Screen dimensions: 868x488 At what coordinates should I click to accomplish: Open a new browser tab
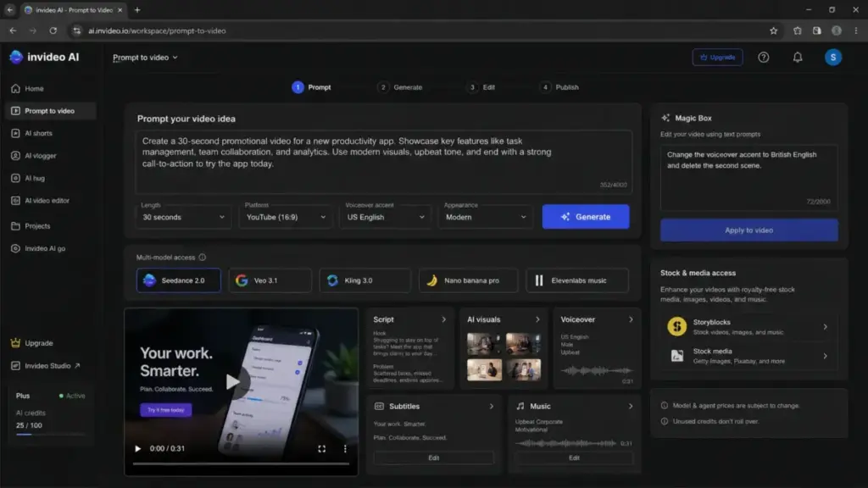coord(137,10)
